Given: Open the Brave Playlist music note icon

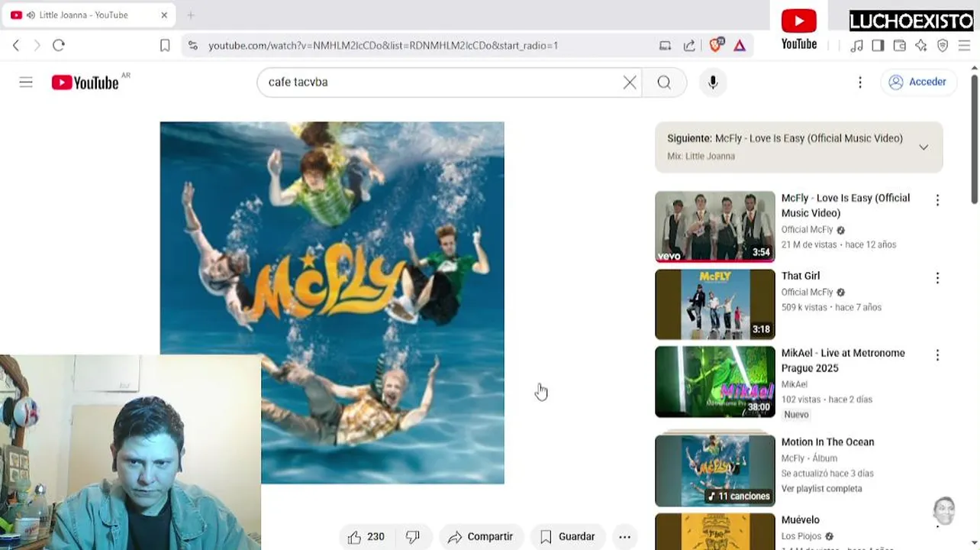Looking at the screenshot, I should tap(856, 46).
